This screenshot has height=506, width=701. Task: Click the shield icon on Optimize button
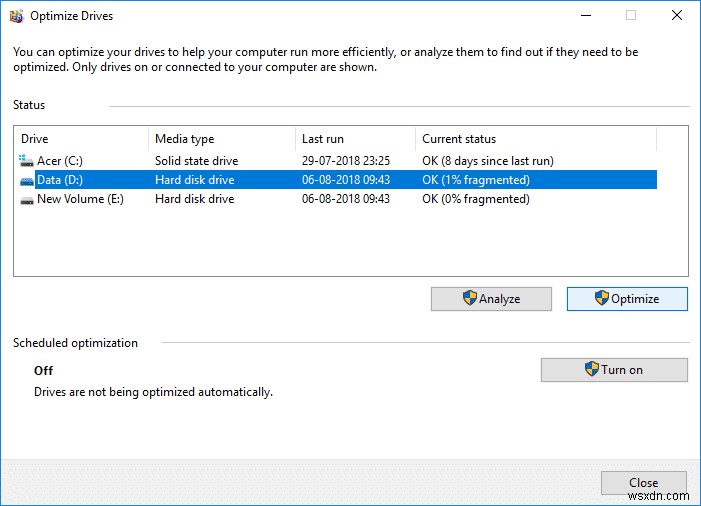point(602,298)
